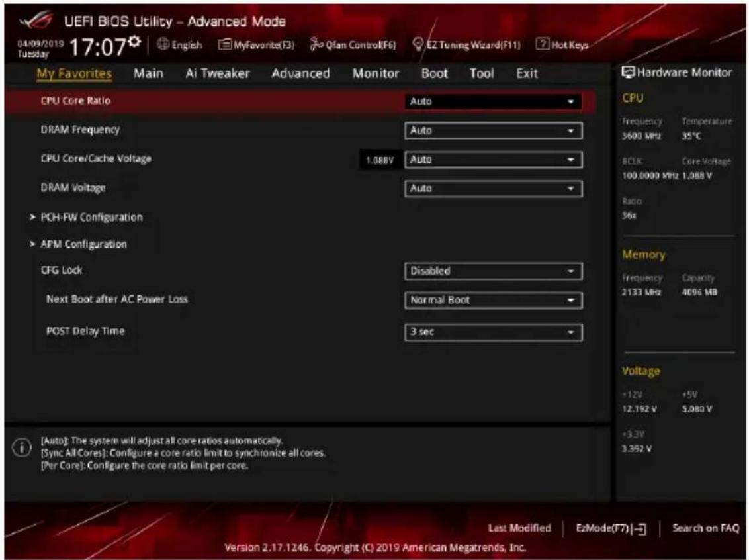Viewport: 749px width, 560px height.
Task: Select POST Delay Time label
Action: click(x=85, y=331)
